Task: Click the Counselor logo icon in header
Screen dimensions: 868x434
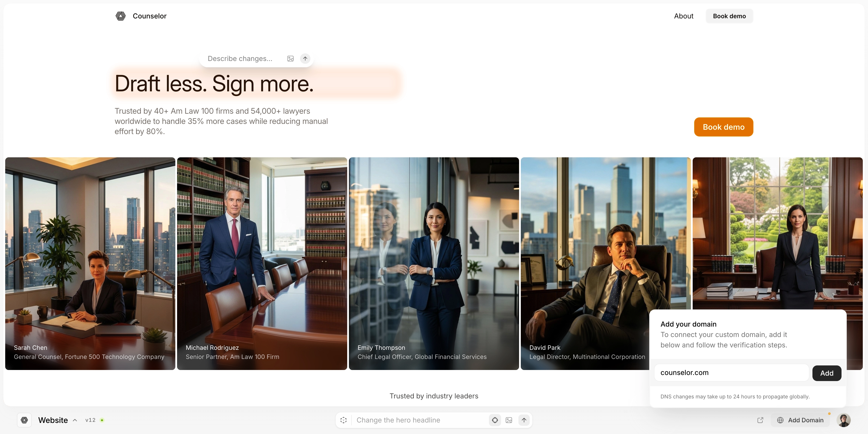Action: pos(121,16)
